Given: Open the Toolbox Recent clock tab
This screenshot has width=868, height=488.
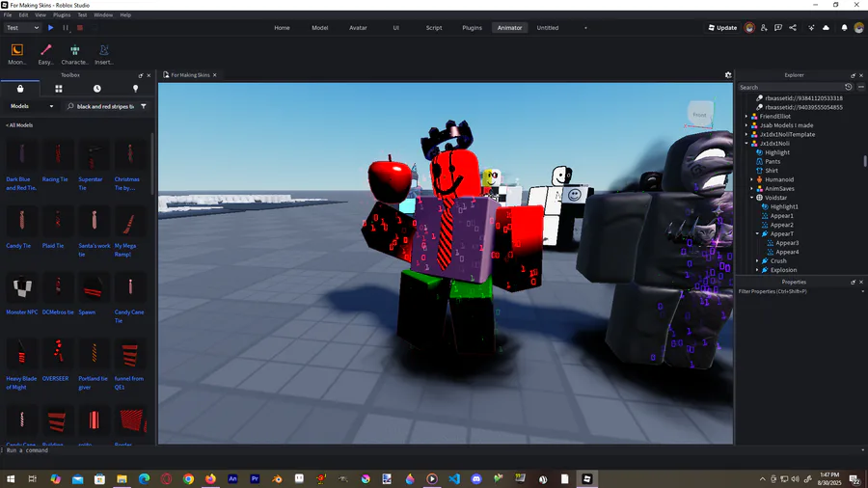Looking at the screenshot, I should coord(96,89).
